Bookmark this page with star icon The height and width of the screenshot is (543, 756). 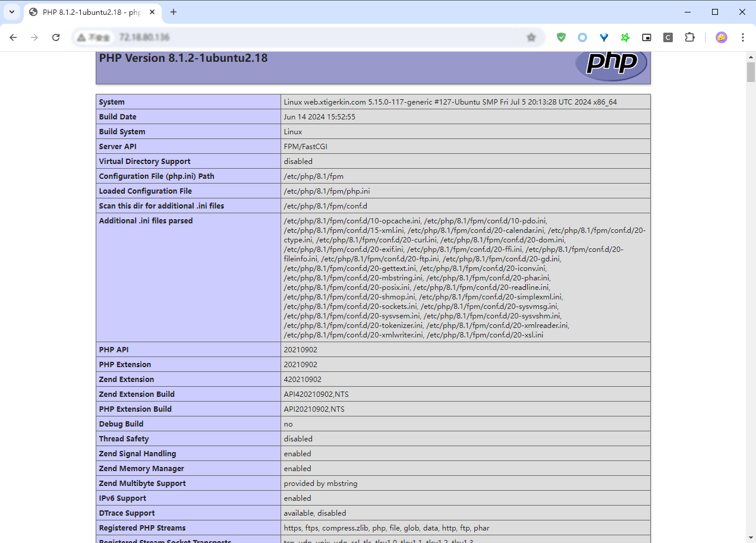pos(531,37)
